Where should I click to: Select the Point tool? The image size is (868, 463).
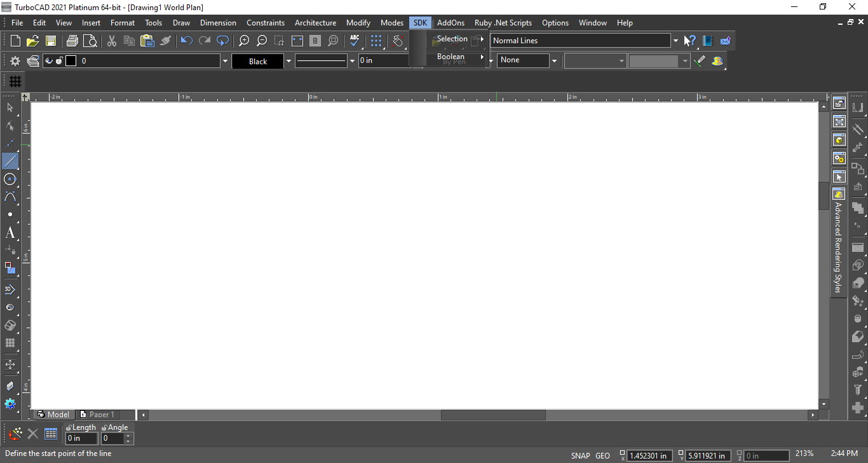10,214
